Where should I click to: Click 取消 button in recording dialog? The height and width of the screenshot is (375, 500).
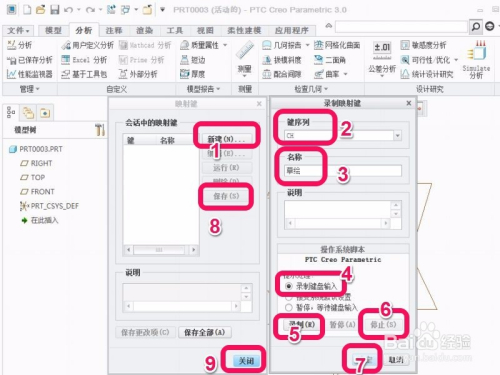(x=396, y=360)
